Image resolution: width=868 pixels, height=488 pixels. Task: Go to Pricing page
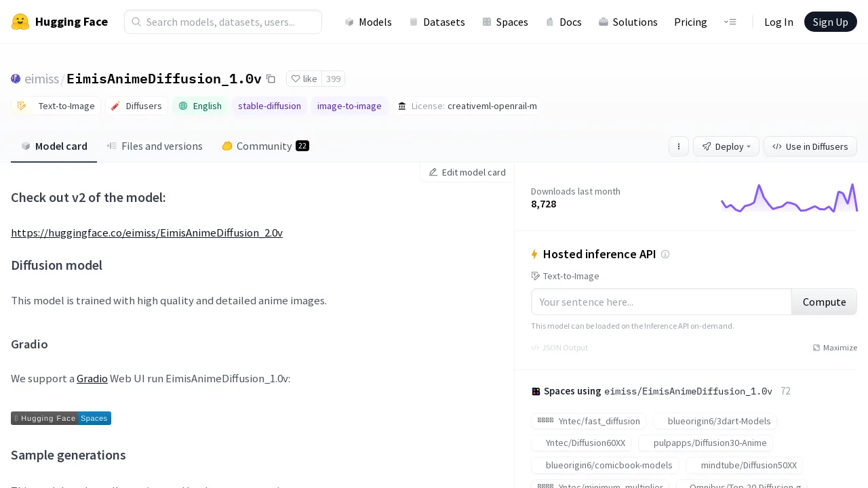690,22
